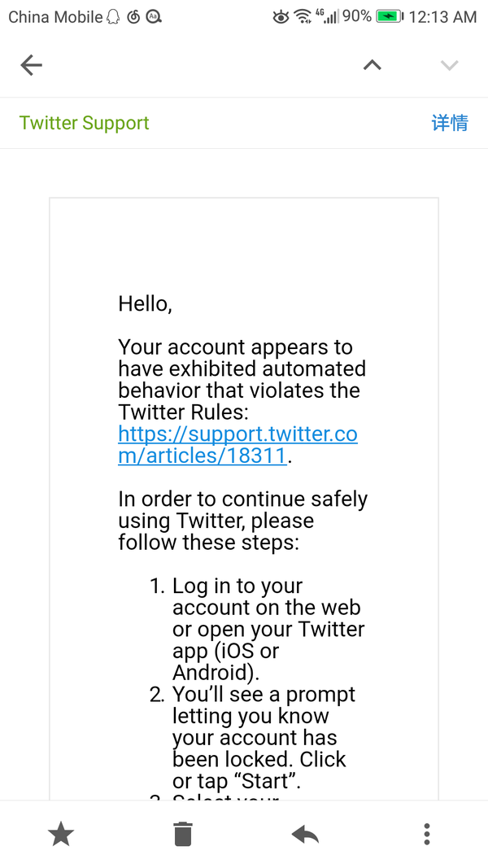
Task: Tap the battery indicator icon
Action: pyautogui.click(x=390, y=16)
